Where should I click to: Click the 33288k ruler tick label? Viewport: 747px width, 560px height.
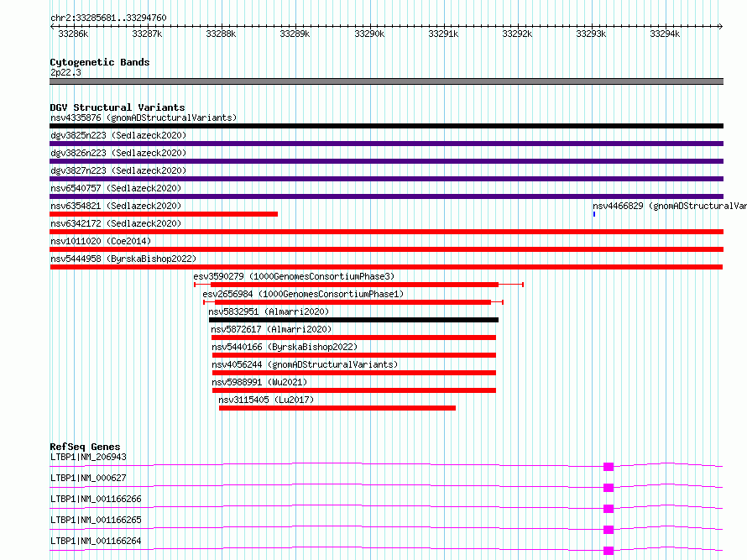(221, 34)
